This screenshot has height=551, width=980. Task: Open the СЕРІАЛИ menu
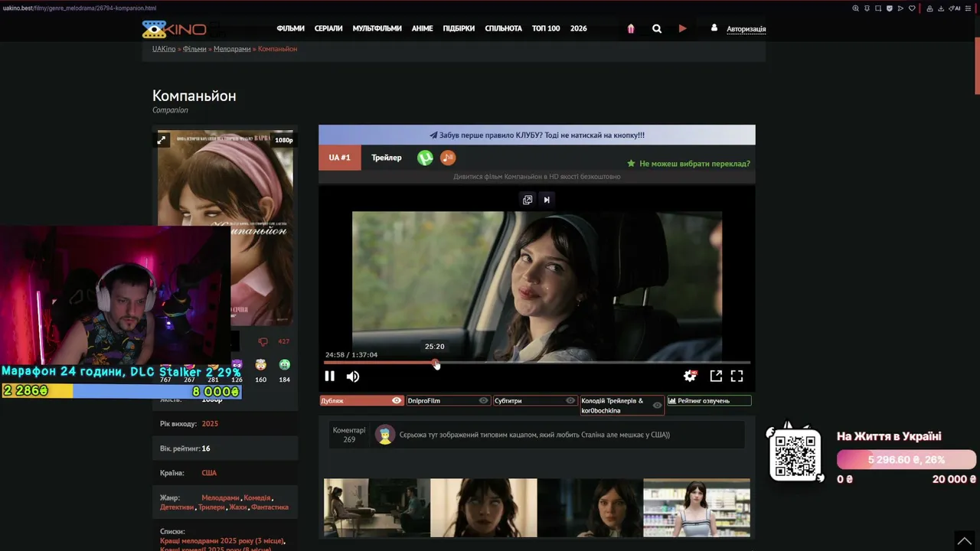[328, 28]
